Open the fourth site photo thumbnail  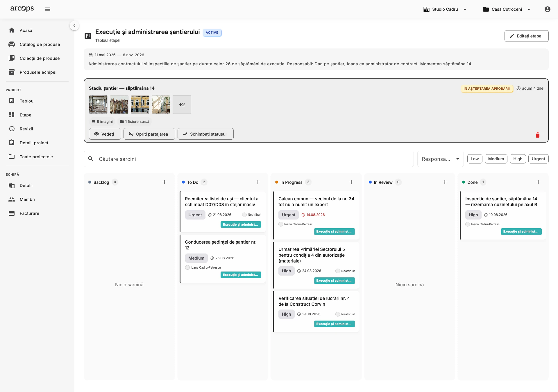pos(161,105)
